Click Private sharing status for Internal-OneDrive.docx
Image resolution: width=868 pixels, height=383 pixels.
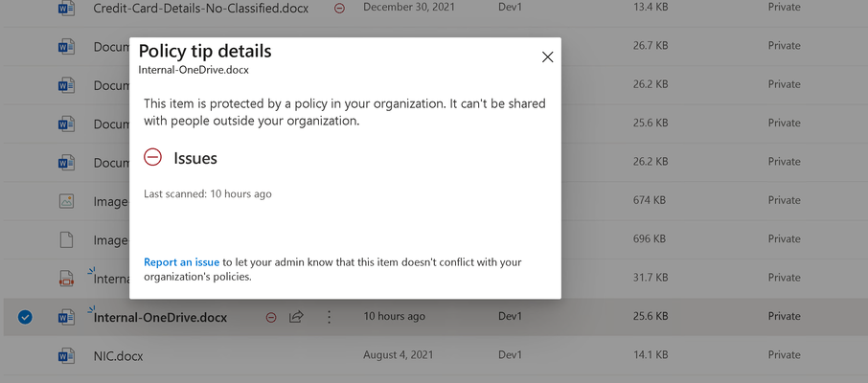pyautogui.click(x=784, y=316)
